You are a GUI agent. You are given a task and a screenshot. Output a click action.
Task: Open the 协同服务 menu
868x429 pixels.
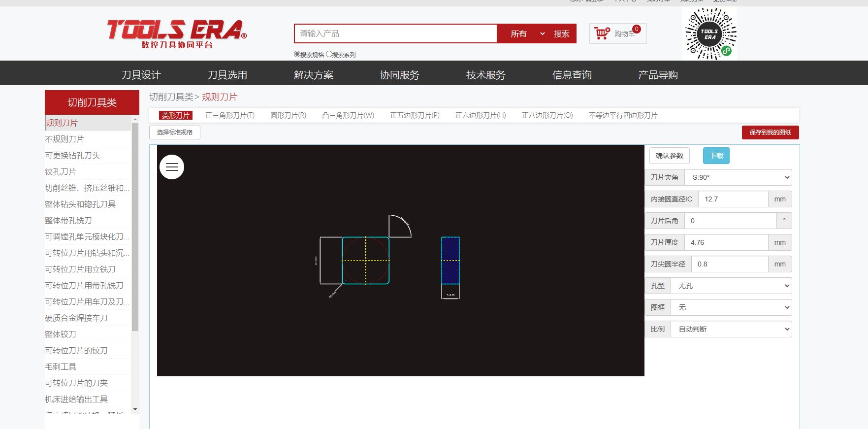[400, 75]
